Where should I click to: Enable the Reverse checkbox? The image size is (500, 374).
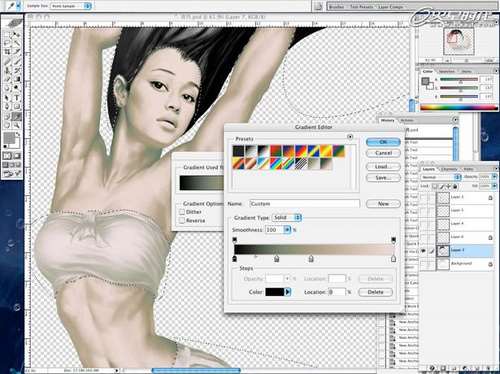182,220
